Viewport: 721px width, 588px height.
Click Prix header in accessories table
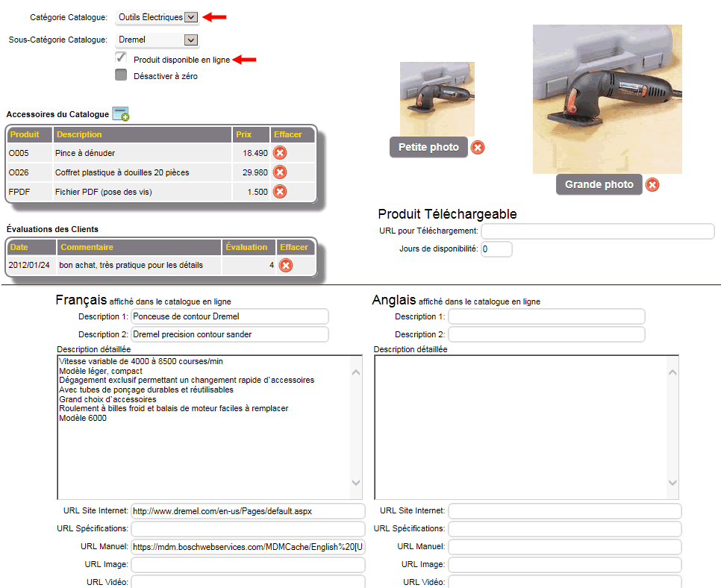coord(251,135)
